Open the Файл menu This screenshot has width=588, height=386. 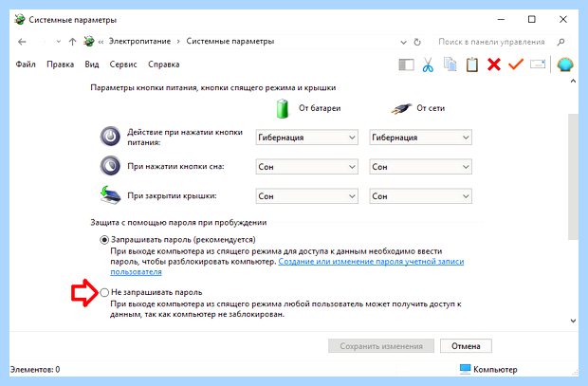[26, 64]
